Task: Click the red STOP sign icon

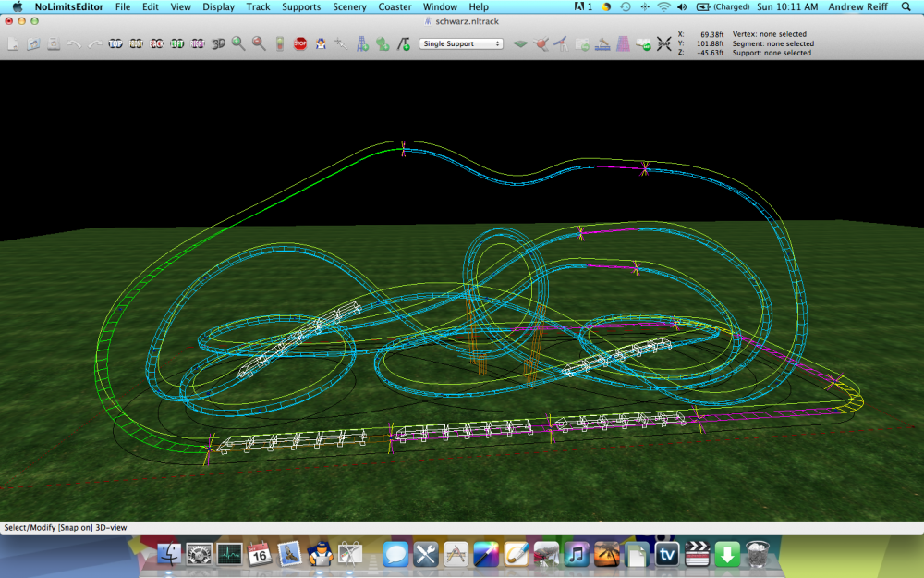Action: click(300, 43)
